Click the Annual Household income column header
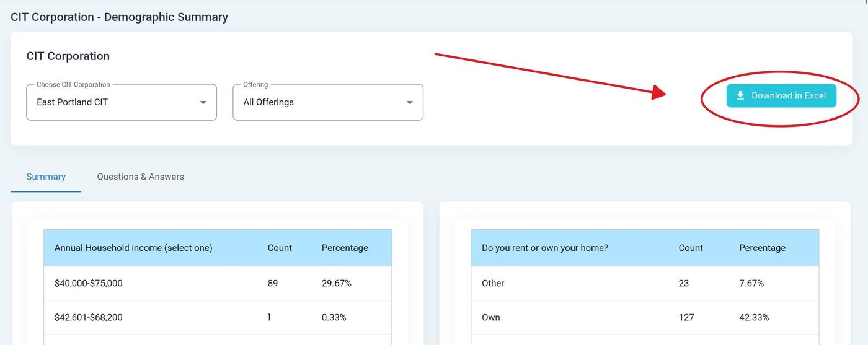 click(133, 248)
